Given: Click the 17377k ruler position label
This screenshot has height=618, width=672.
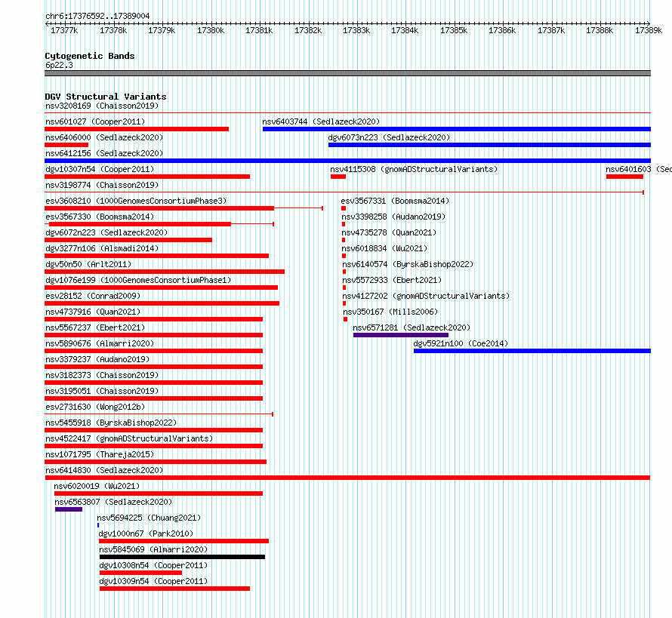Looking at the screenshot, I should 64,30.
